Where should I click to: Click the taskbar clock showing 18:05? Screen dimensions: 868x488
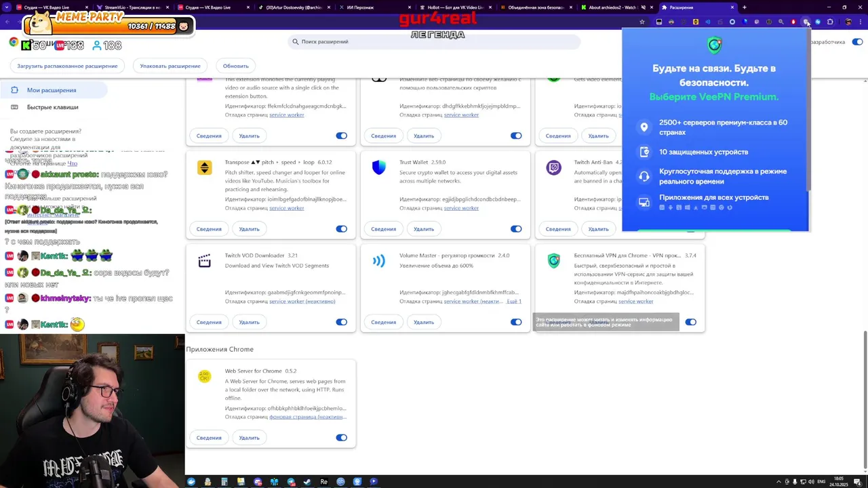point(839,482)
